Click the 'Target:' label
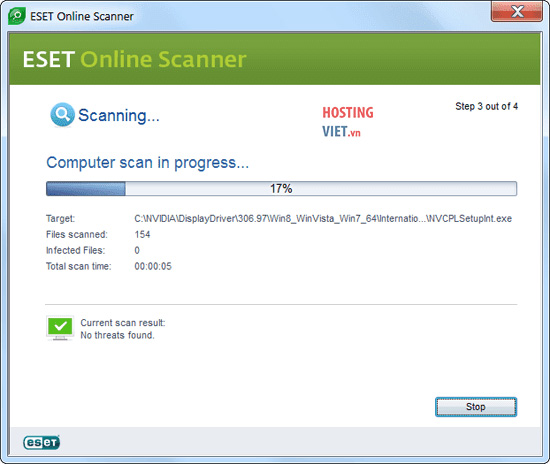The image size is (550, 464). [60, 218]
